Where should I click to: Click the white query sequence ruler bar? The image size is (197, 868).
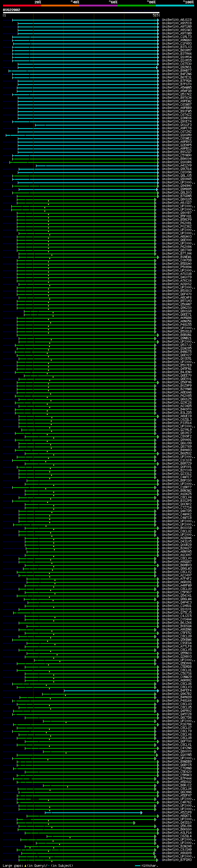click(81, 12)
